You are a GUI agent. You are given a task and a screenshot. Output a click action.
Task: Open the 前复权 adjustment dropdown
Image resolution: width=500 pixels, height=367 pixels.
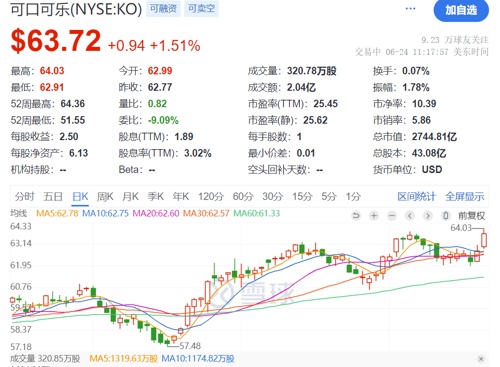471,216
